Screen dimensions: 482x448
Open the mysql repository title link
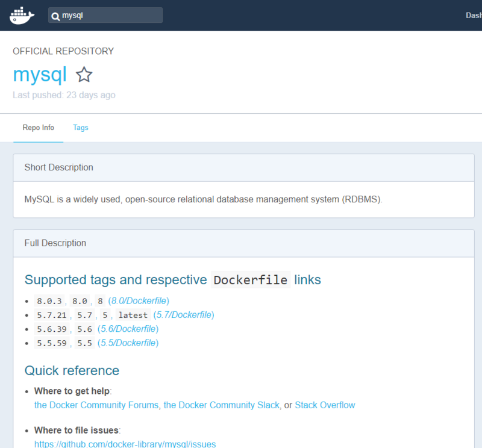click(40, 75)
